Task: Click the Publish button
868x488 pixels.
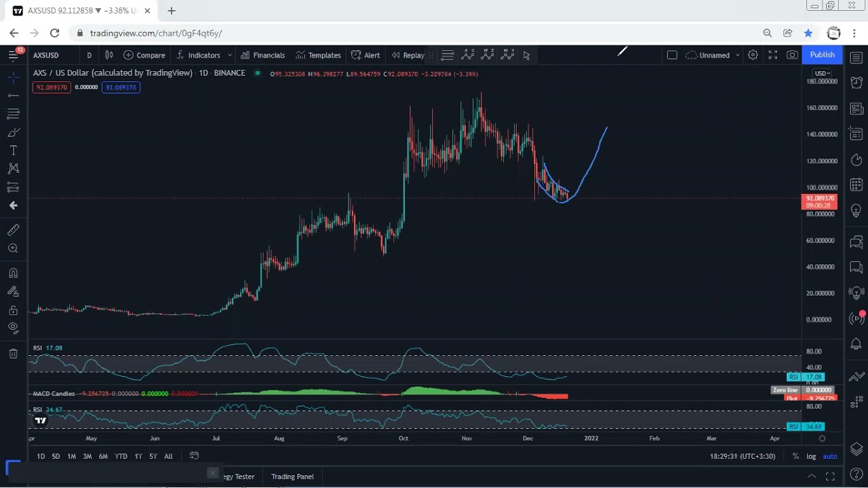Action: click(x=822, y=55)
